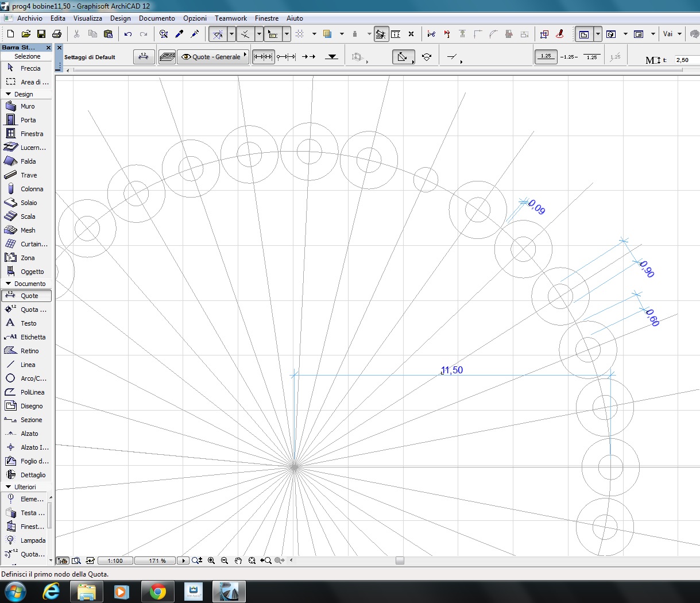This screenshot has height=603, width=700.
Task: Open Google Chrome from taskbar
Action: pos(158,592)
